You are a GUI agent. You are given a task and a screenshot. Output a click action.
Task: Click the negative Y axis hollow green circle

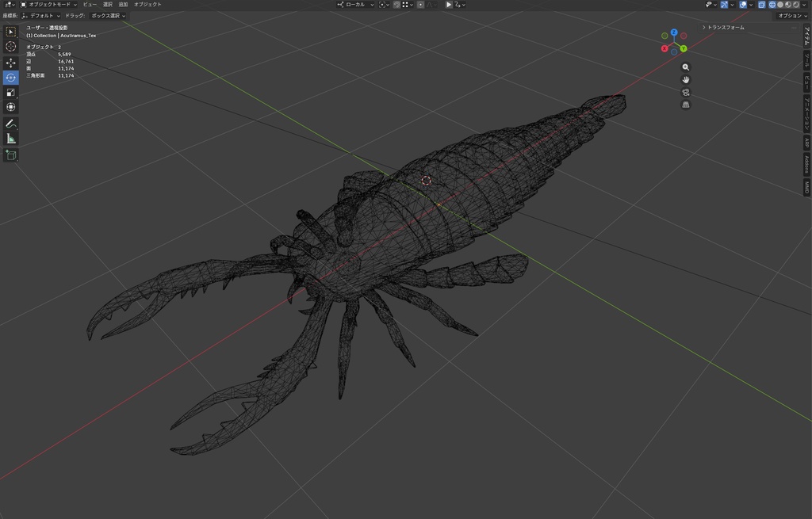[x=665, y=36]
